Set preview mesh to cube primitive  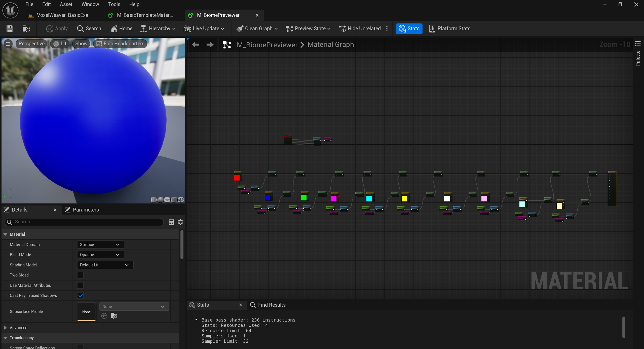click(x=174, y=200)
